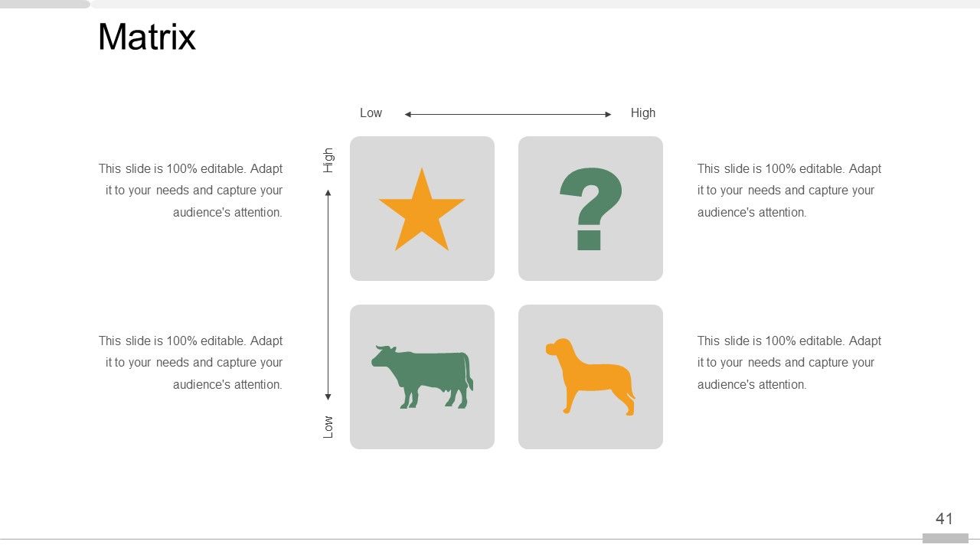Screen dimensions: 980x551
Task: Click the gray bar at top-left corner
Action: (44, 4)
